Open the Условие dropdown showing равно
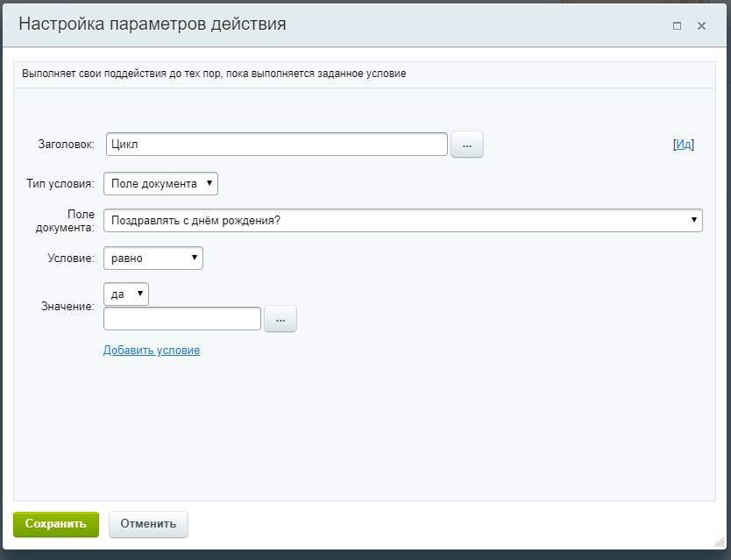The width and height of the screenshot is (731, 560). pyautogui.click(x=153, y=259)
